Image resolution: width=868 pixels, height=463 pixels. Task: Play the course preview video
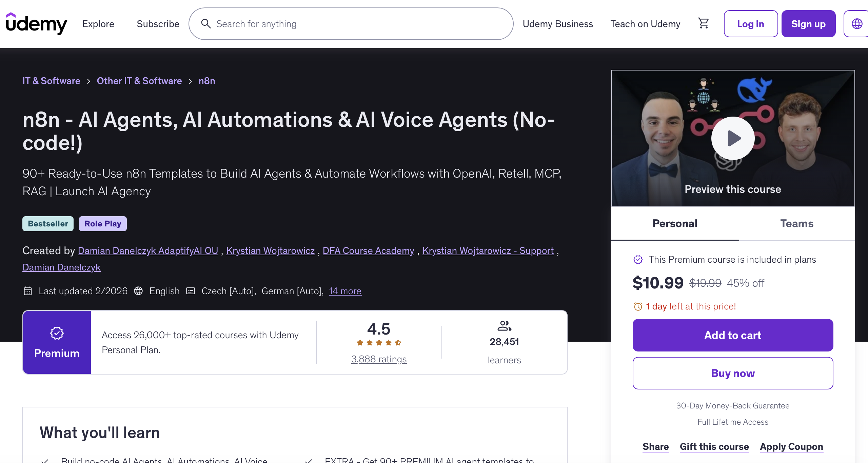pos(733,138)
